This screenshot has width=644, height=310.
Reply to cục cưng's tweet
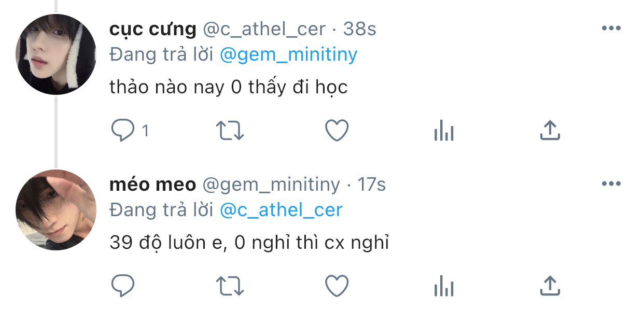click(x=123, y=131)
